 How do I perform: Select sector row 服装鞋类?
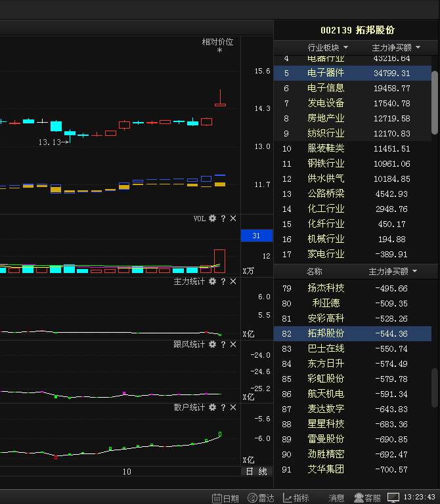tap(353, 148)
